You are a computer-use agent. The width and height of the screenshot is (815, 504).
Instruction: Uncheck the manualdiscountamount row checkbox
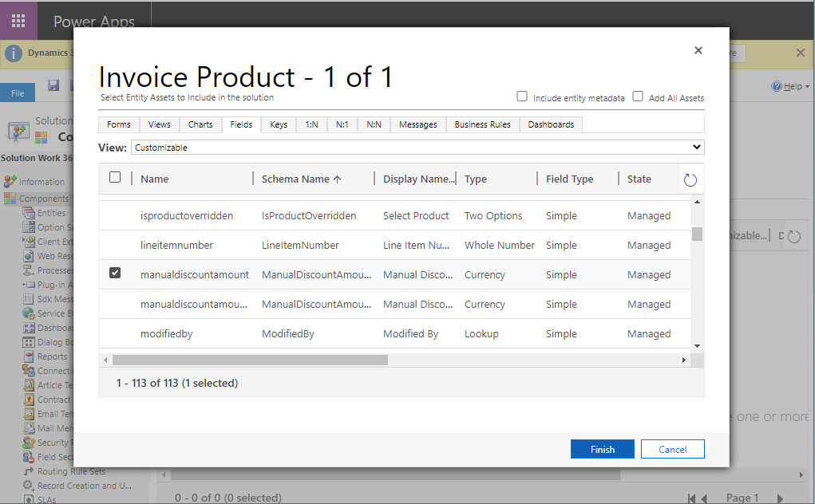point(115,273)
